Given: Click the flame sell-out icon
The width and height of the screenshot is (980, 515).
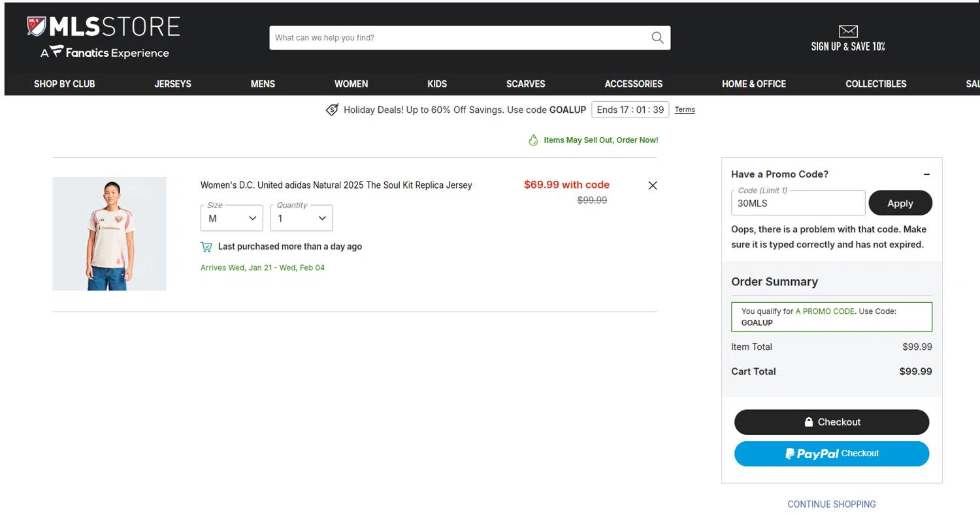Looking at the screenshot, I should pyautogui.click(x=533, y=140).
